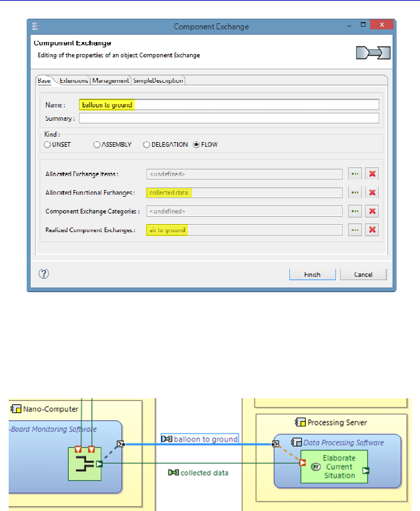The image size is (420, 511).
Task: Select the balloon to ground exchange label
Action: coord(206,439)
